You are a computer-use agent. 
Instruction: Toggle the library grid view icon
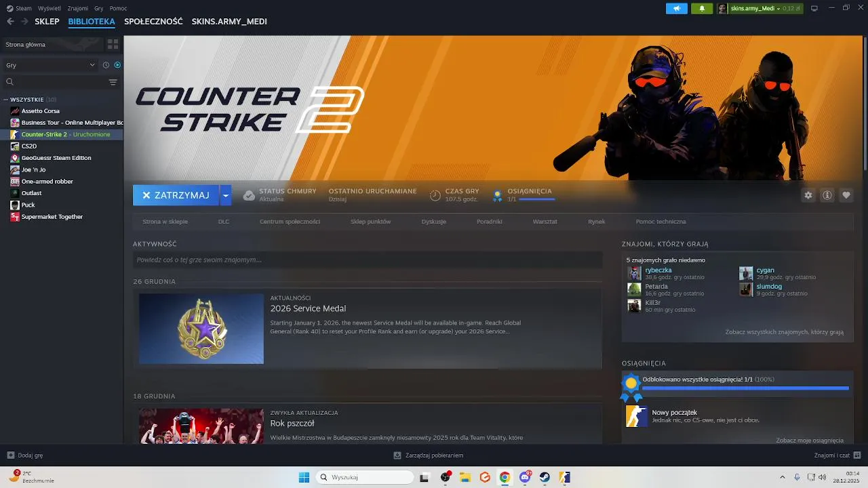tap(113, 44)
